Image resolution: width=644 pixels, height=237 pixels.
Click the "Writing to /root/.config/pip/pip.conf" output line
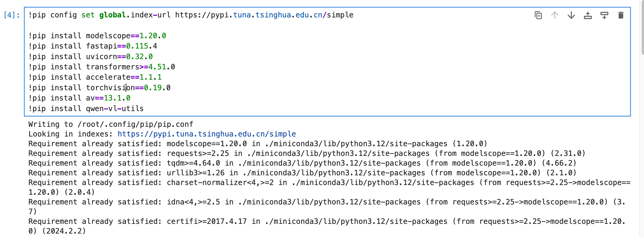[x=111, y=124]
